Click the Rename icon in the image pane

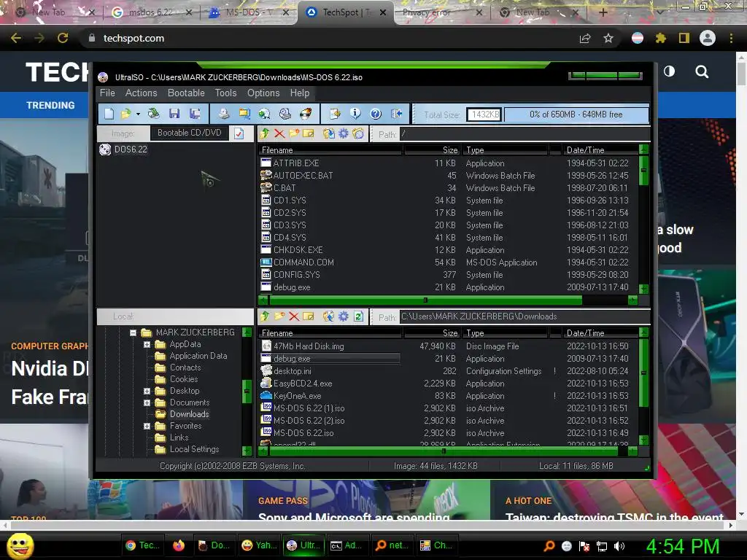pos(309,134)
